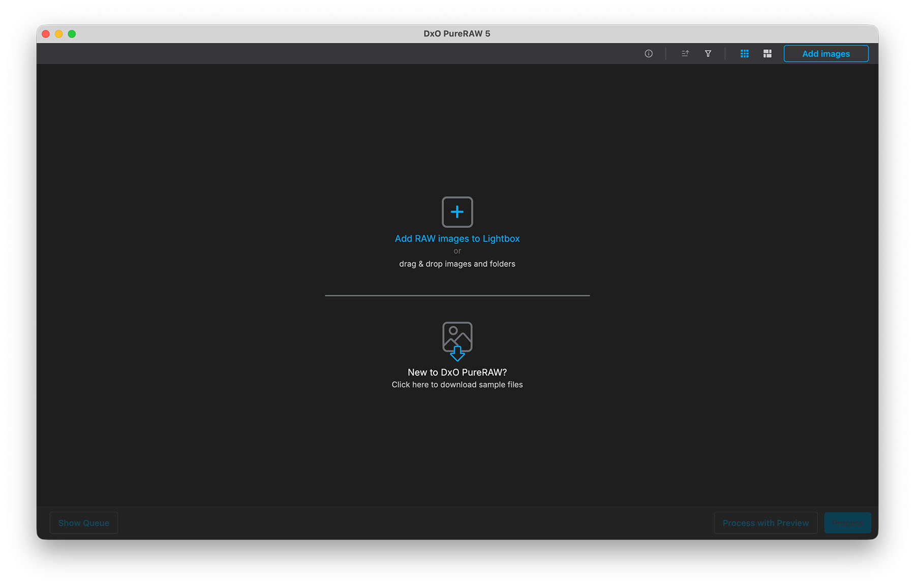The height and width of the screenshot is (588, 915).
Task: Click the horizontal divider line in center
Action: pyautogui.click(x=457, y=295)
